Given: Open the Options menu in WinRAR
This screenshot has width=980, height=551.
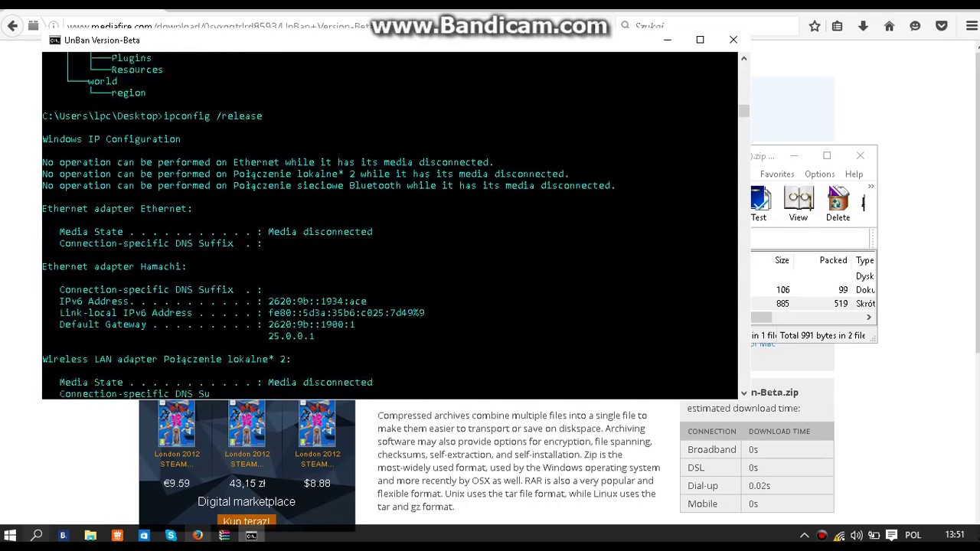Looking at the screenshot, I should coord(820,174).
